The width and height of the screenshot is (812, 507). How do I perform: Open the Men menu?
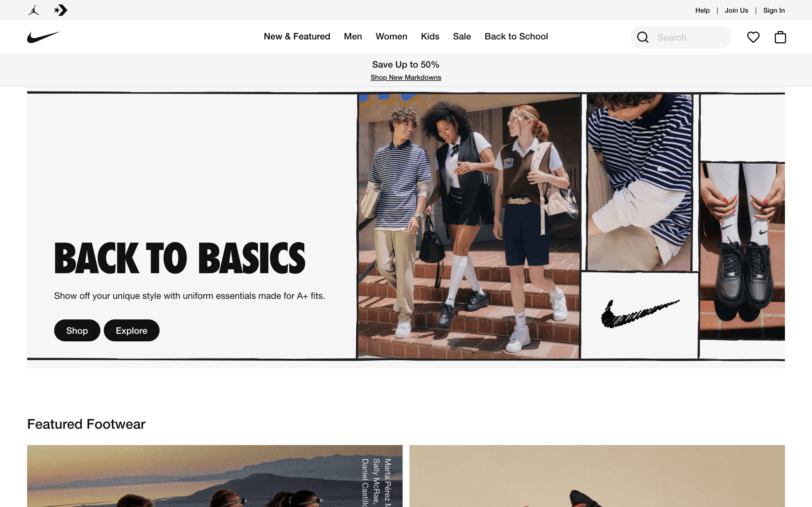coord(353,36)
